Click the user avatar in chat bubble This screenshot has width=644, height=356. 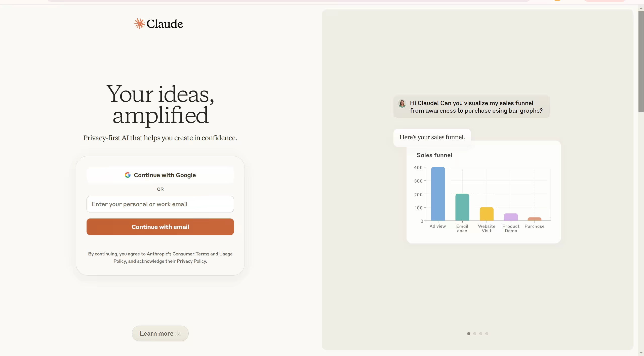[402, 103]
